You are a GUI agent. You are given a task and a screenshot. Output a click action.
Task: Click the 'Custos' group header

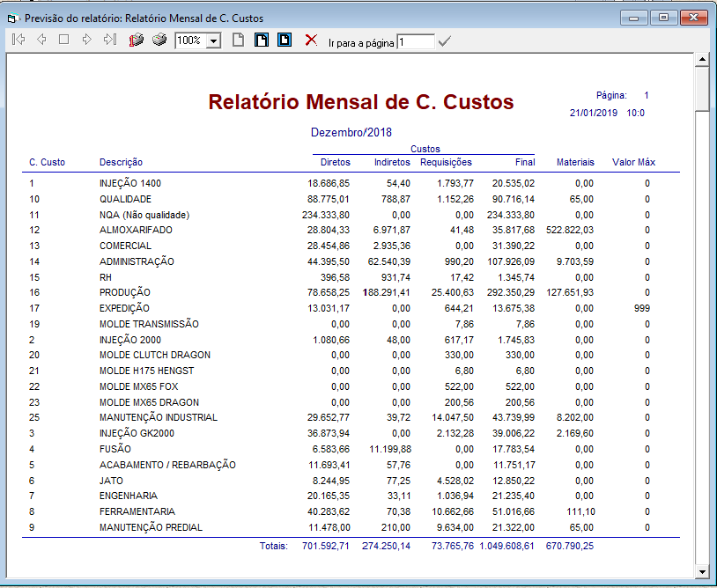pyautogui.click(x=425, y=149)
